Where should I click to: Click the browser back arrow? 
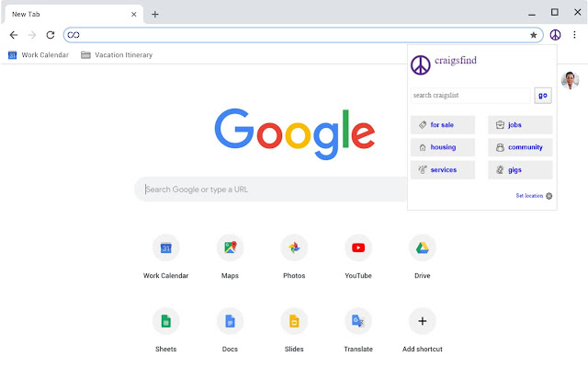(x=14, y=35)
